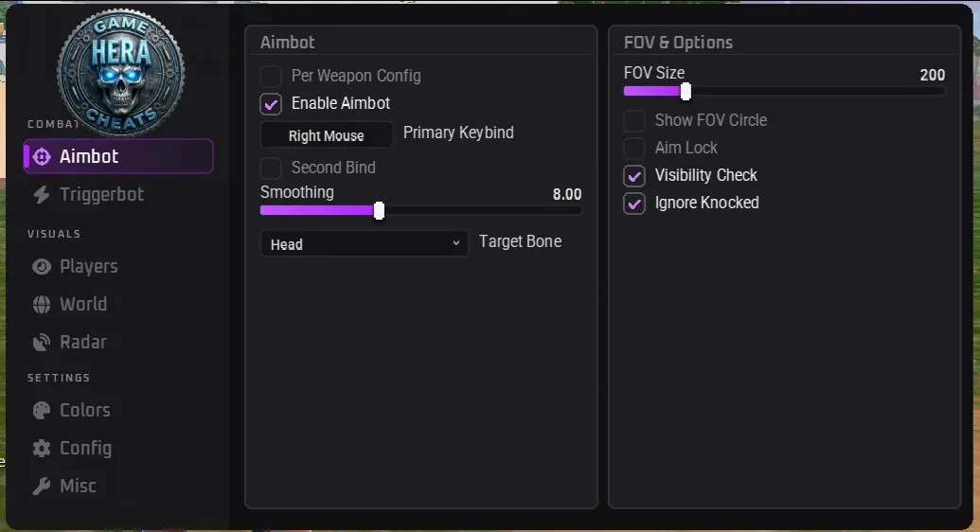Screen dimensions: 980x532
Task: Click the Config gear icon
Action: (42, 449)
